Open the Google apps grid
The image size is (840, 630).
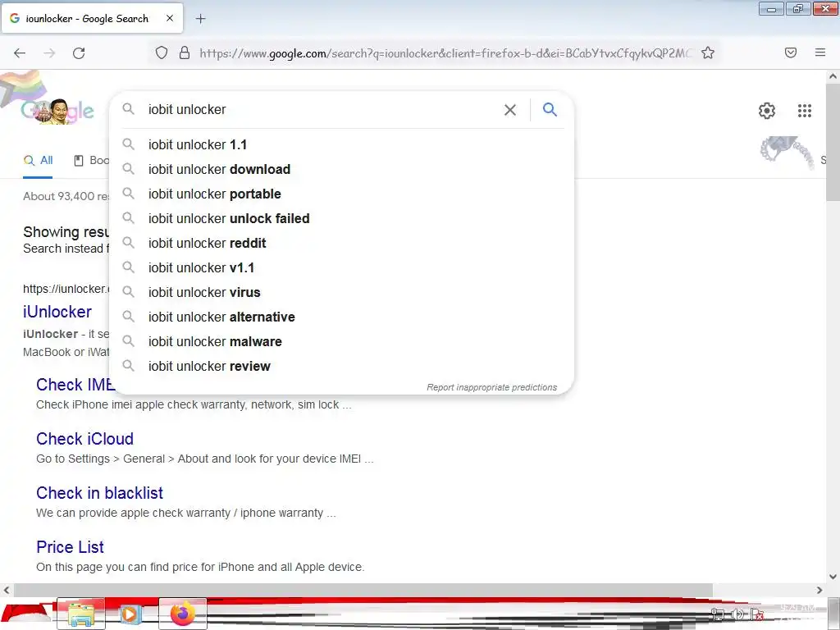click(x=804, y=111)
